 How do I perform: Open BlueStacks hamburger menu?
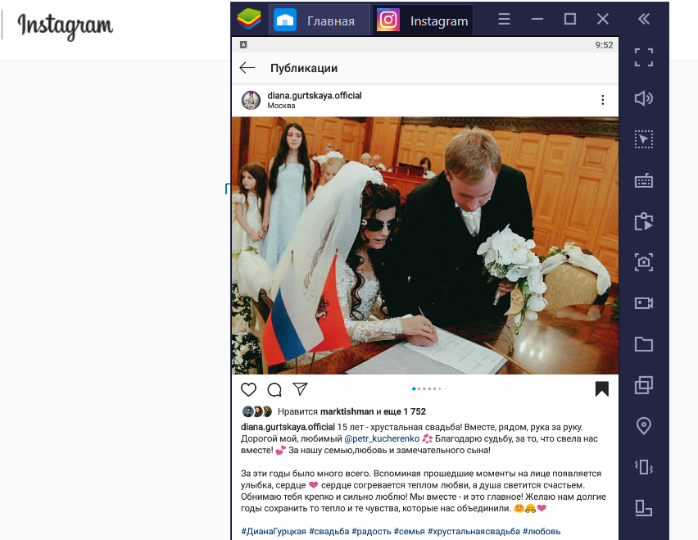tap(504, 19)
